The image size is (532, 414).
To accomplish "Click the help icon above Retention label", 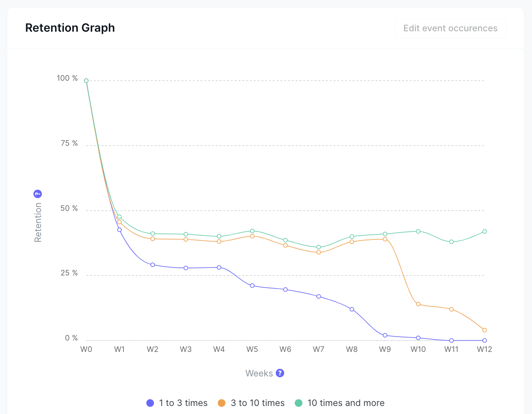I will click(x=38, y=194).
